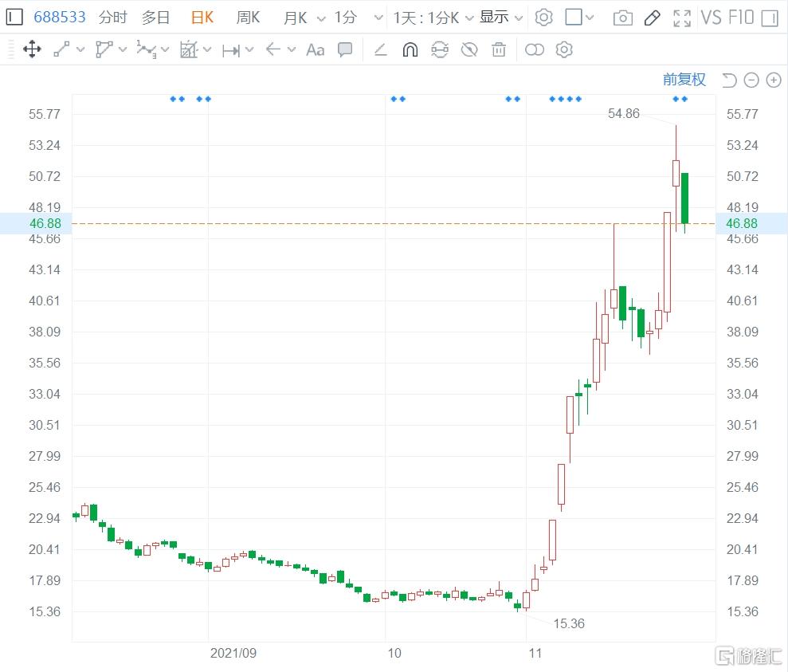Click the undo reset arrow icon
This screenshot has width=788, height=672.
729,80
